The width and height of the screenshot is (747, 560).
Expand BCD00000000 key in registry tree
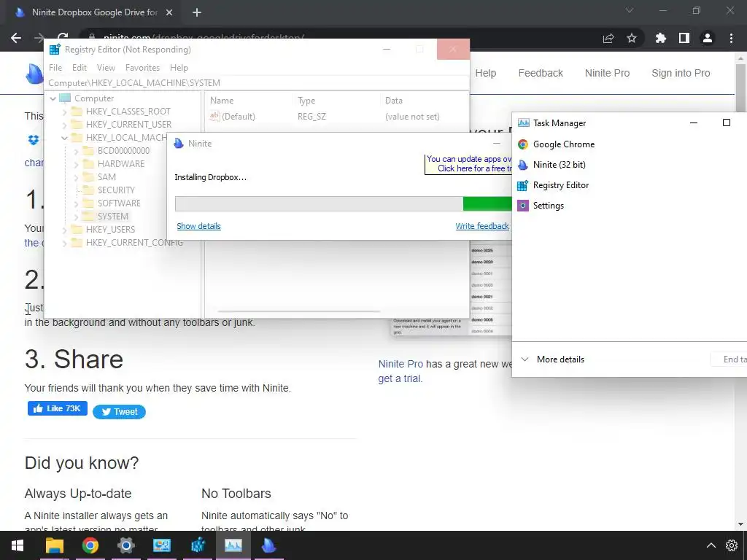coord(76,151)
